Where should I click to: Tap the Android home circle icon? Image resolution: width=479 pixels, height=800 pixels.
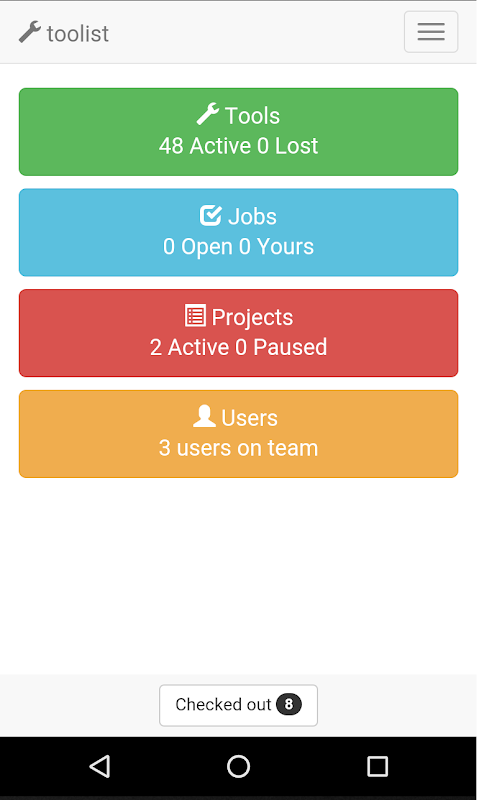[239, 768]
